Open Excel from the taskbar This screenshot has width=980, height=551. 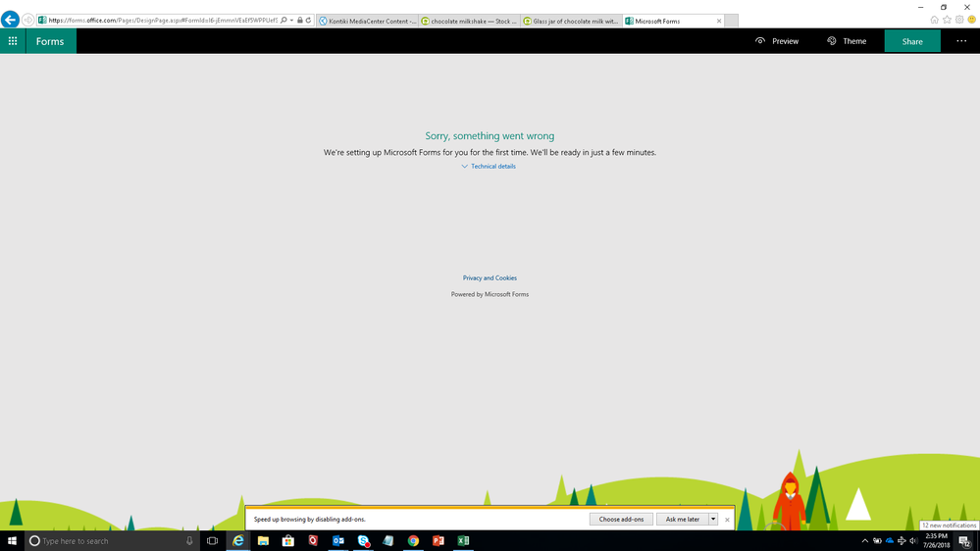tap(463, 541)
